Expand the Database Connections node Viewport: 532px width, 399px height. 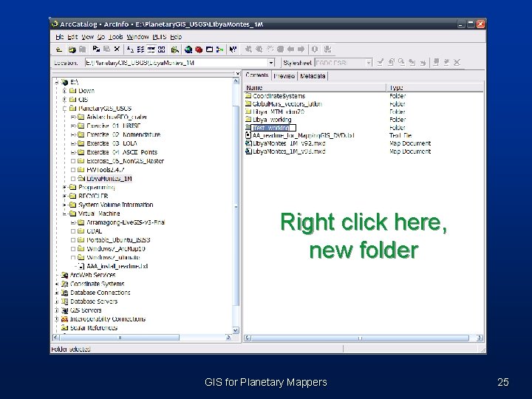click(57, 293)
